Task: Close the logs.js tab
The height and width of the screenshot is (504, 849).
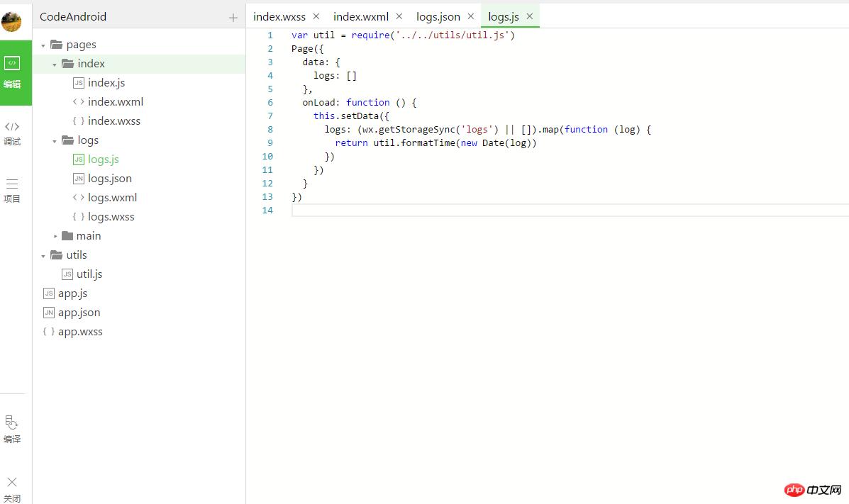Action: 529,16
